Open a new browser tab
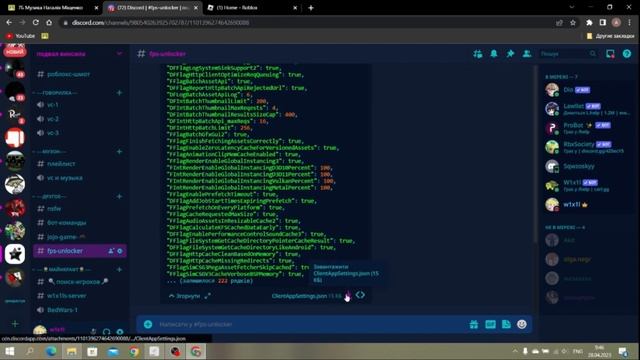640x360 pixels. click(x=311, y=7)
